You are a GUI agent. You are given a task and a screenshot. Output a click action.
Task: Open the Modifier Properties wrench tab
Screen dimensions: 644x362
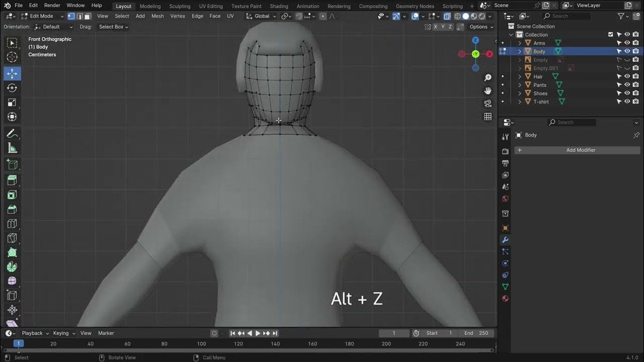click(505, 240)
